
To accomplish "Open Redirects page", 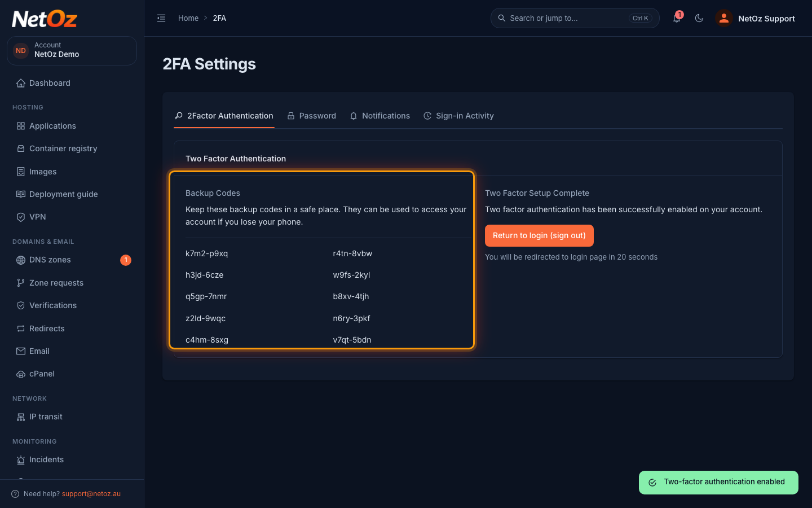I will click(72, 329).
